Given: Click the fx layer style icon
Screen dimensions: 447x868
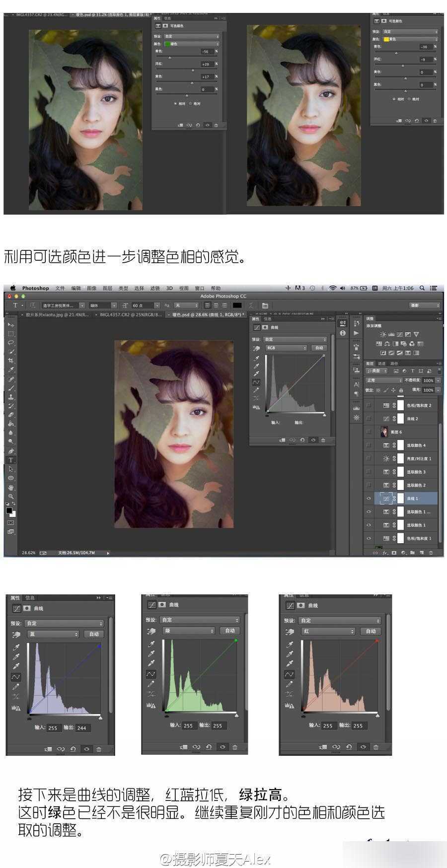Looking at the screenshot, I should (x=385, y=553).
